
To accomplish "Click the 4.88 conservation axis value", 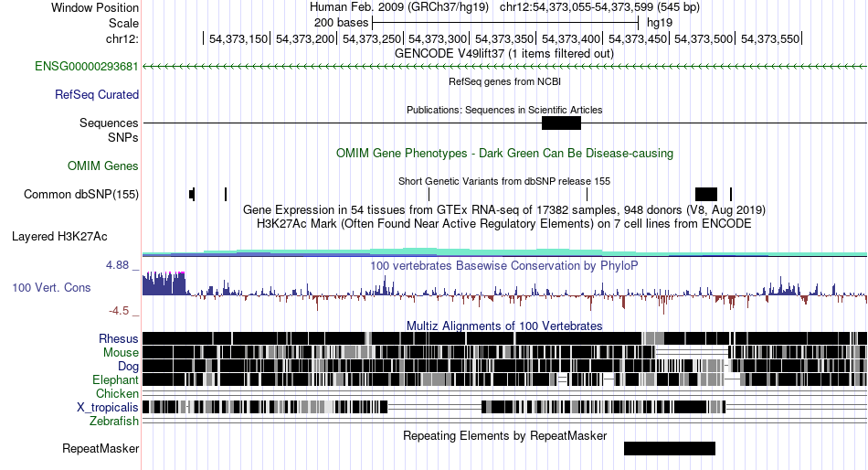I will coord(117,265).
